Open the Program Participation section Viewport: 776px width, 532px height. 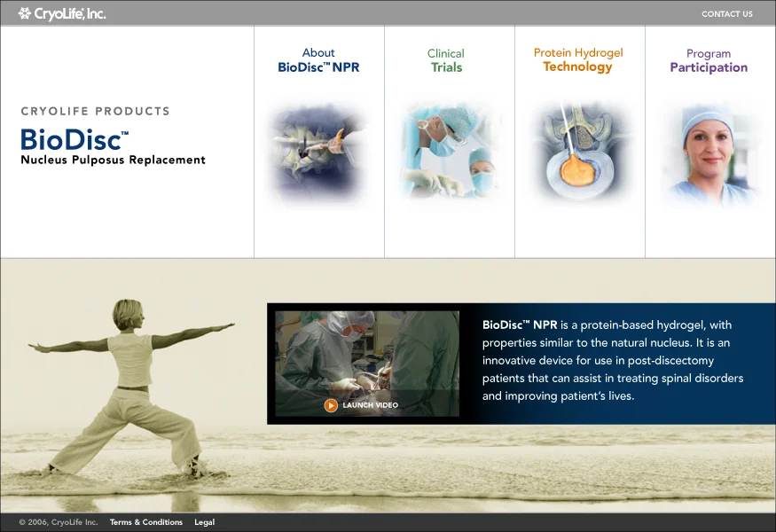click(709, 61)
